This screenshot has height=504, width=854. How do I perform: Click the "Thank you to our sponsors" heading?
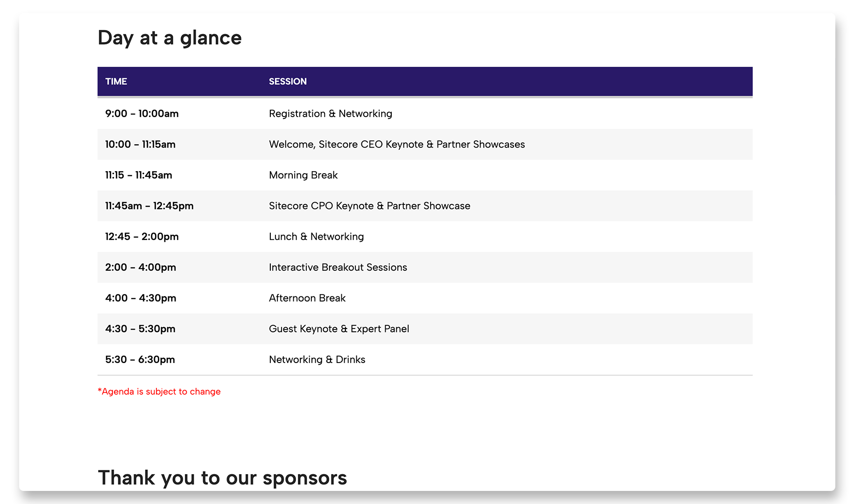click(222, 478)
